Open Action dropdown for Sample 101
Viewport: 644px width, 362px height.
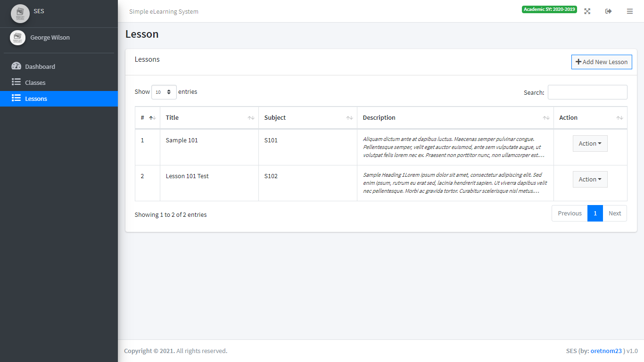click(590, 143)
